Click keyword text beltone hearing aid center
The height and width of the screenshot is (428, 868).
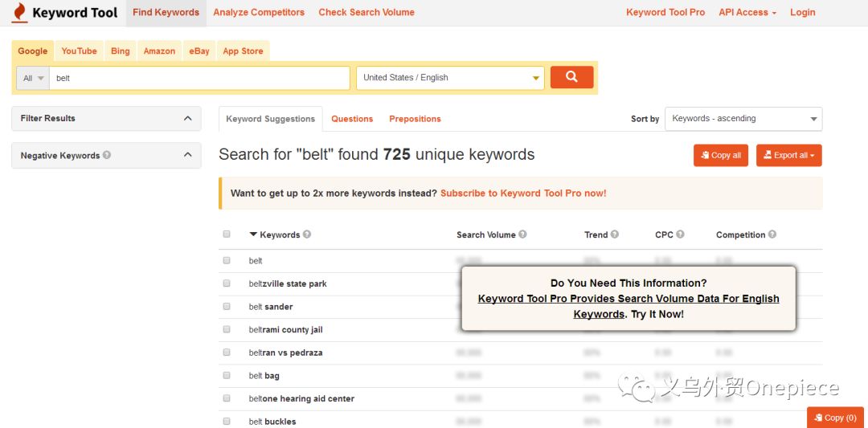point(301,399)
